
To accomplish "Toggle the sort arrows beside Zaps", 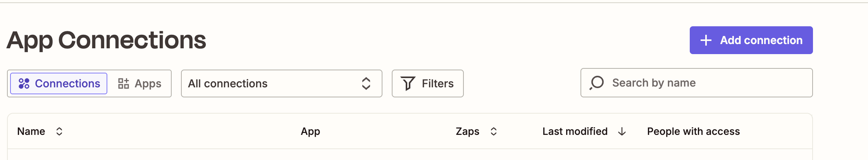I will [x=493, y=131].
